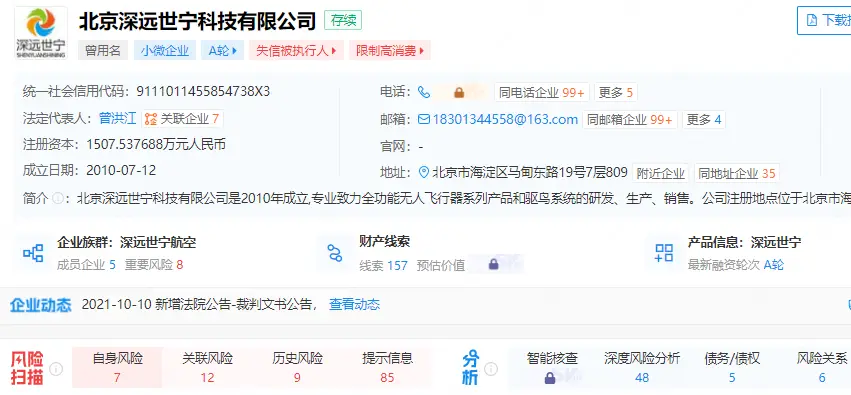Open 成员企业 5 link

[86, 265]
